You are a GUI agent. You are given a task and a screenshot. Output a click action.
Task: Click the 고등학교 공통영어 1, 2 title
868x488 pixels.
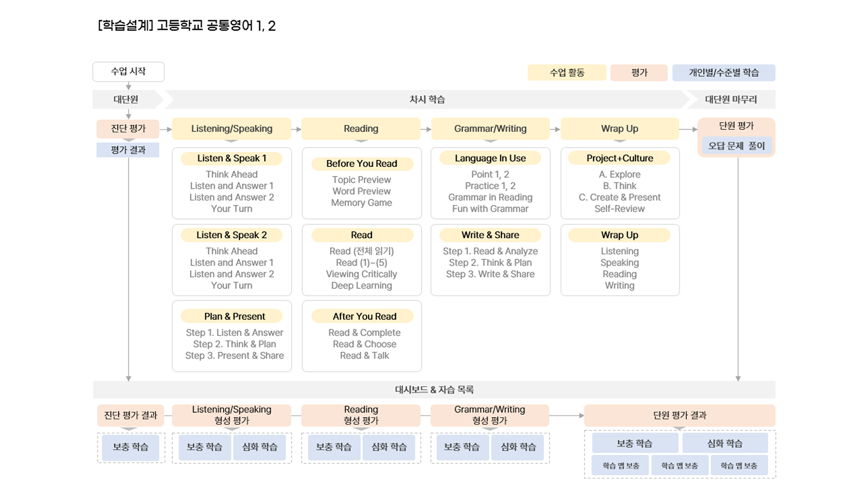[216, 26]
